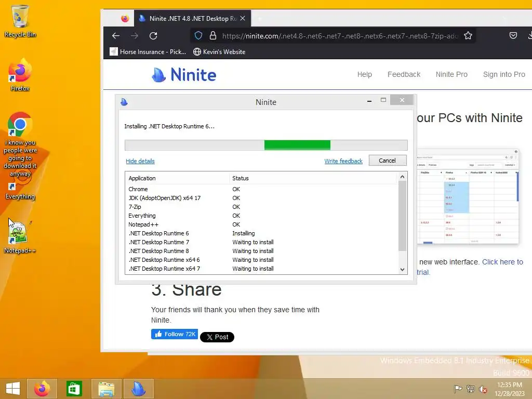The image size is (532, 399).
Task: Open the taskbar clock and date
Action: [x=509, y=389]
